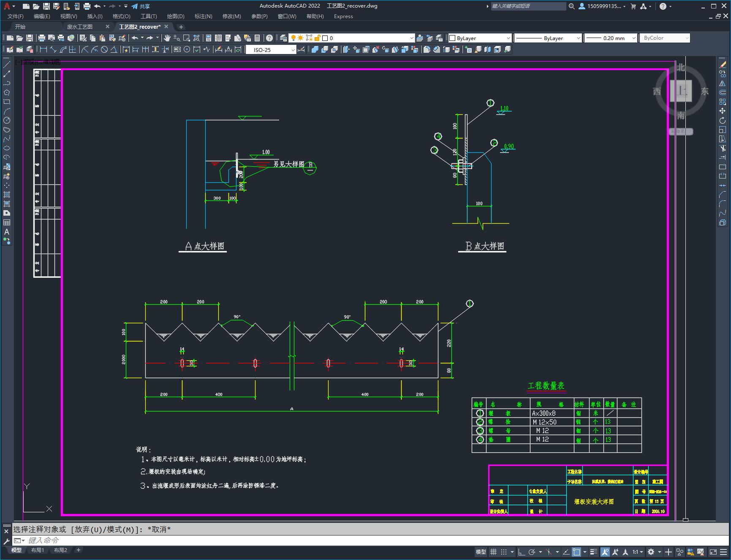Select the Mirror tool in Modify toolbar

(723, 83)
